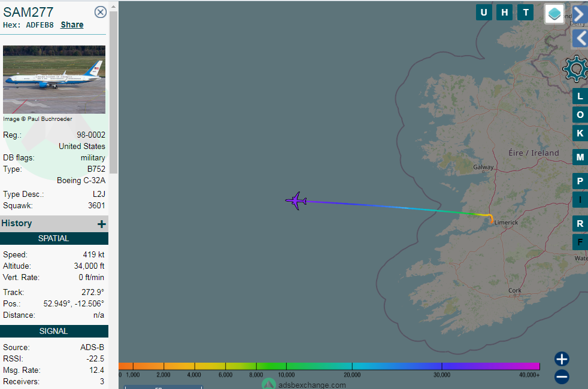Zoom in with the plus button
Viewport: 588px width, 389px height.
[562, 359]
